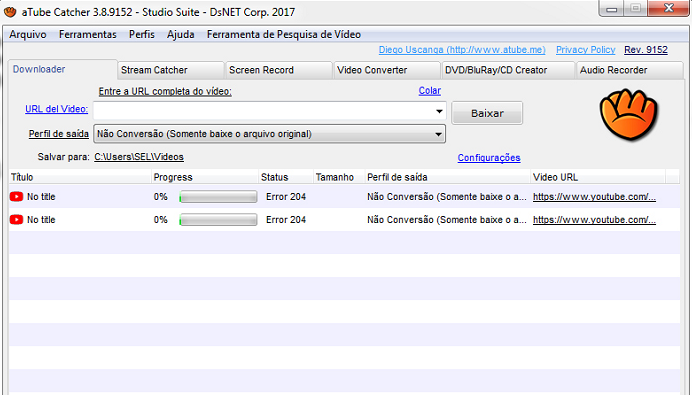Open the Ajuda menu
The height and width of the screenshot is (395, 692).
[181, 34]
